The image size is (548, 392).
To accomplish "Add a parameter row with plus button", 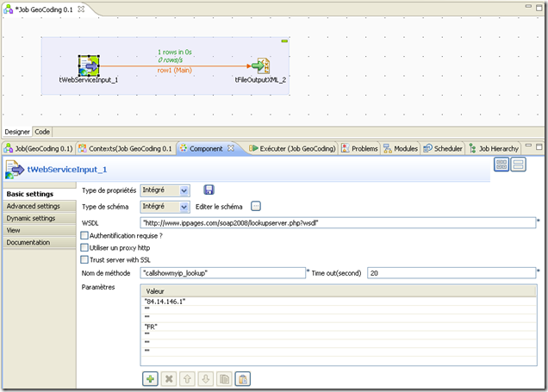I will click(150, 378).
